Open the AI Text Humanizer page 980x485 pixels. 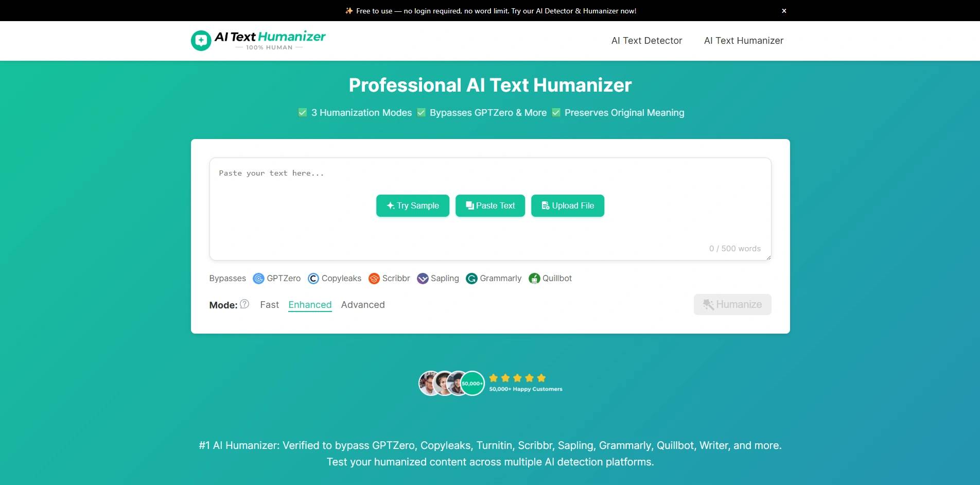pyautogui.click(x=743, y=40)
